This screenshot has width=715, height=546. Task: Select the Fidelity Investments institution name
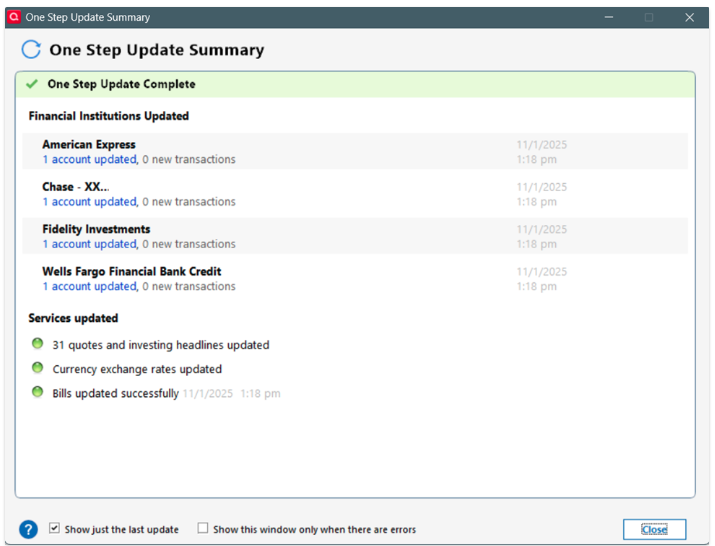click(96, 229)
